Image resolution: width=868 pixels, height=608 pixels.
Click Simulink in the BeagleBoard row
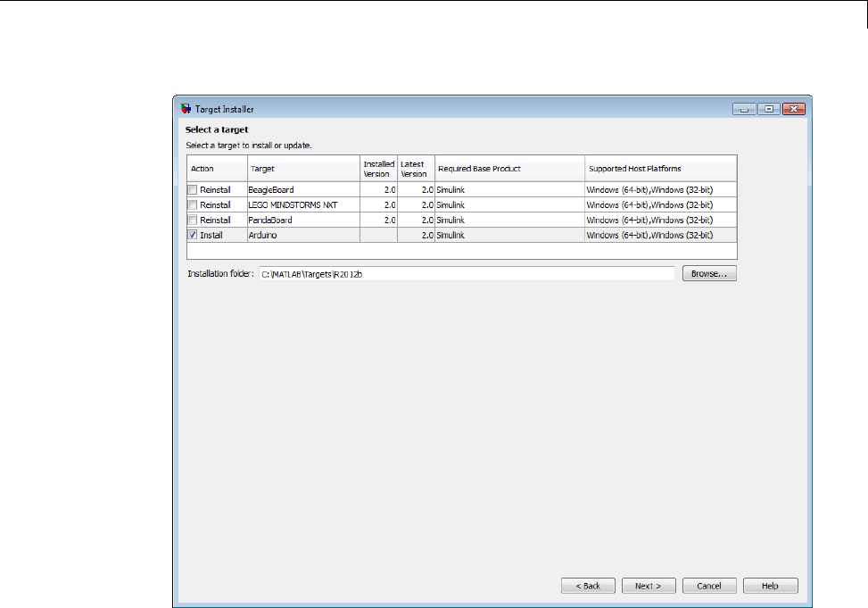(451, 189)
